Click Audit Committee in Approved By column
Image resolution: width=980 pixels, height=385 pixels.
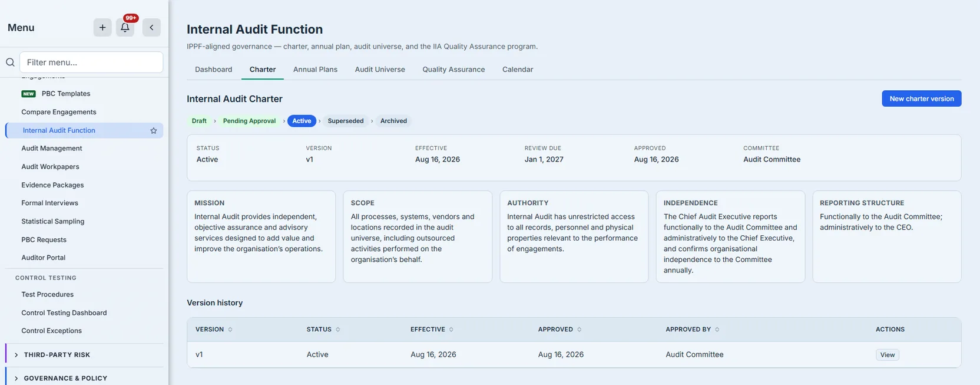point(694,354)
